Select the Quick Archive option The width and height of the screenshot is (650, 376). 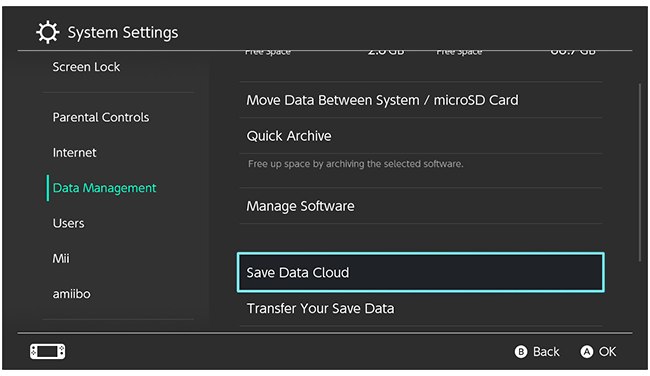(420, 136)
